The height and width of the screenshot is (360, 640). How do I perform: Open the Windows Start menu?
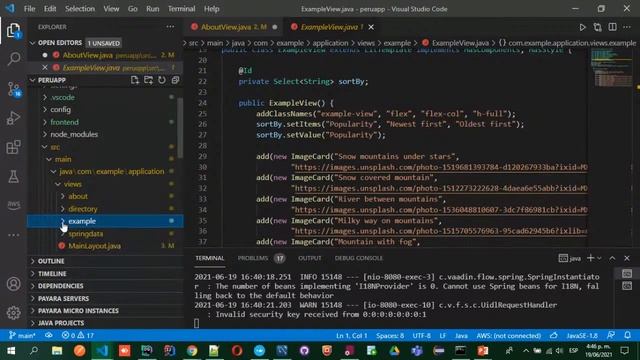(11, 350)
